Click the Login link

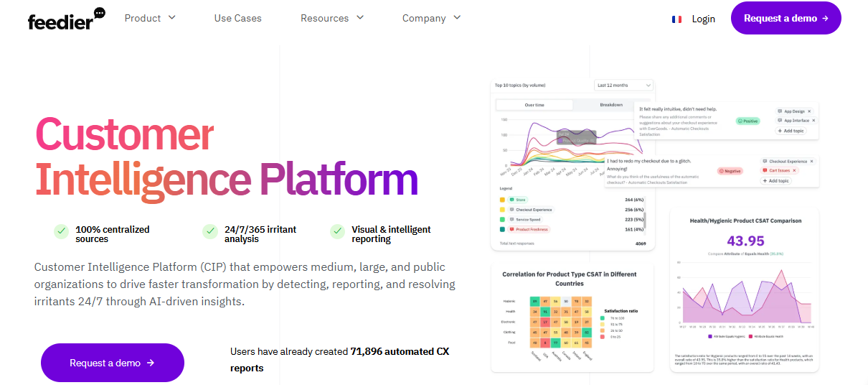click(x=703, y=19)
